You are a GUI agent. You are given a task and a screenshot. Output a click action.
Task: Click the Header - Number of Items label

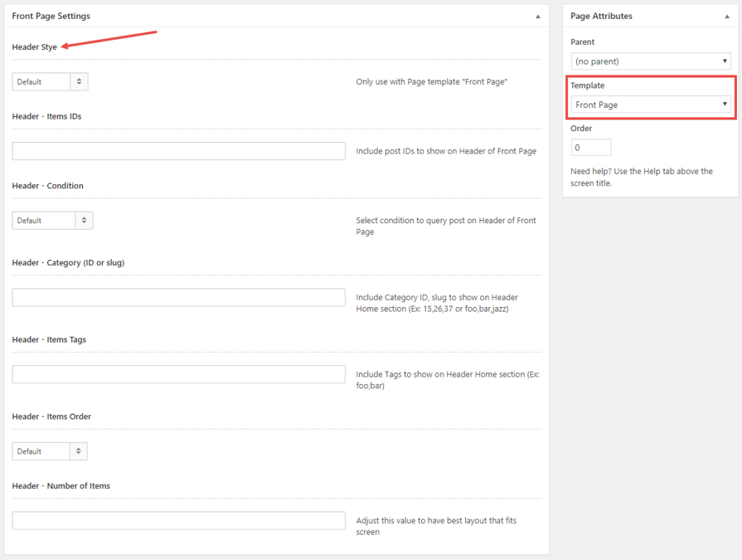coord(61,485)
